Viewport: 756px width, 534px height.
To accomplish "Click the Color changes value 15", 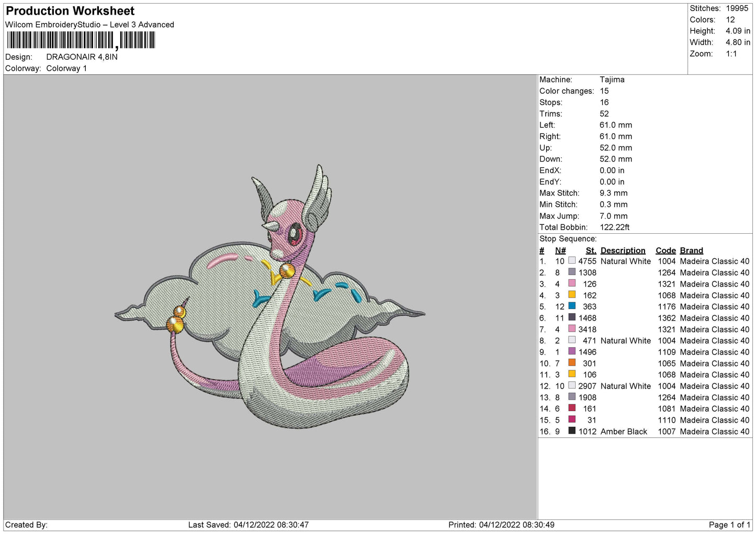I will (x=604, y=91).
